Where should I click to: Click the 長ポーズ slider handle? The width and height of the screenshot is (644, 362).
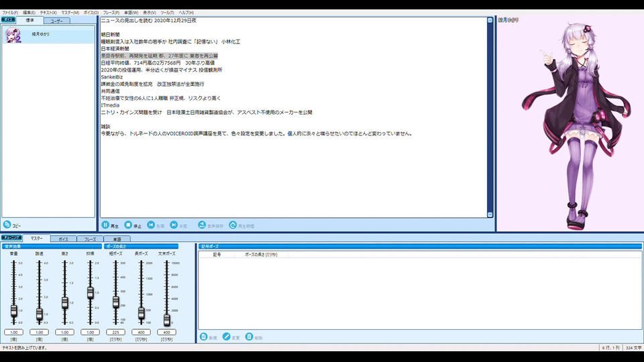pyautogui.click(x=142, y=313)
